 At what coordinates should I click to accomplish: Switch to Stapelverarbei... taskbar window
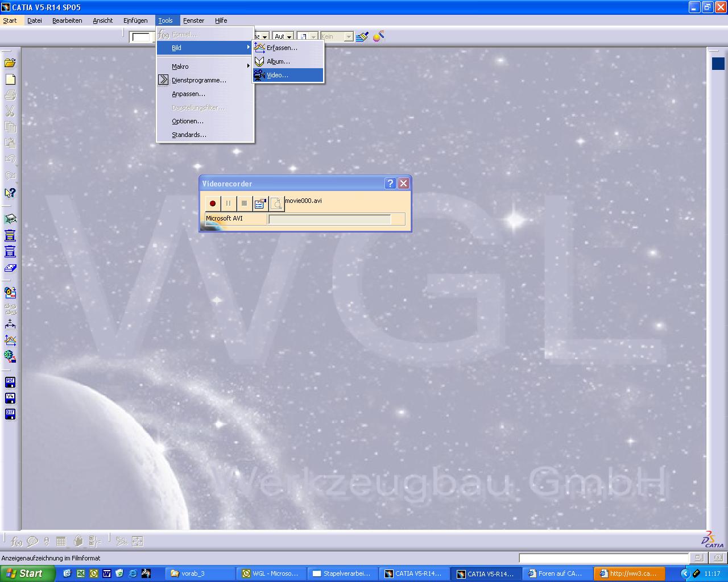click(343, 573)
